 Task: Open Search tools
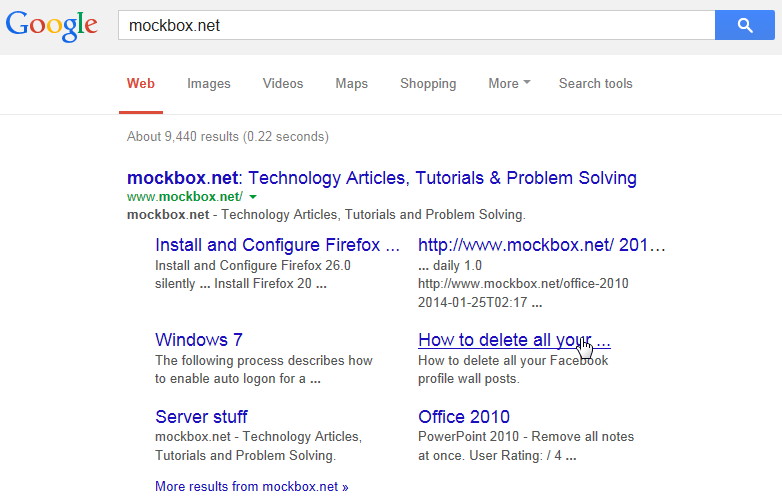[595, 84]
